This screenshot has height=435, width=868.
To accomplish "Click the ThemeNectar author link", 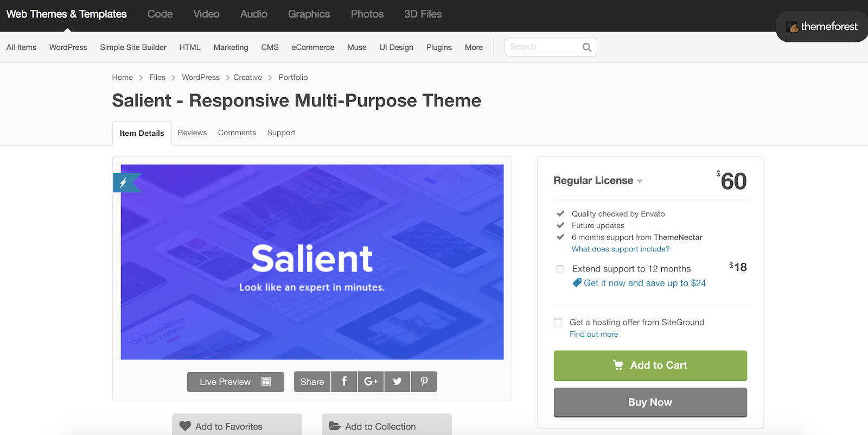I will point(678,237).
